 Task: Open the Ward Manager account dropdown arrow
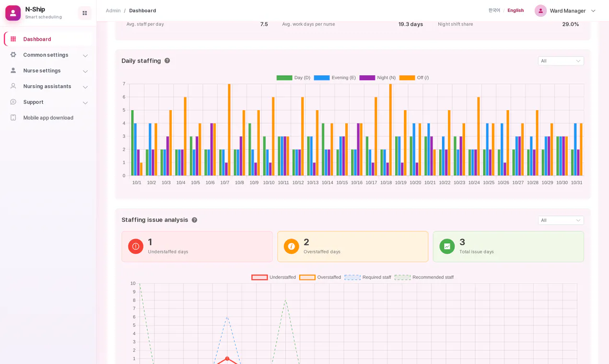pyautogui.click(x=593, y=11)
